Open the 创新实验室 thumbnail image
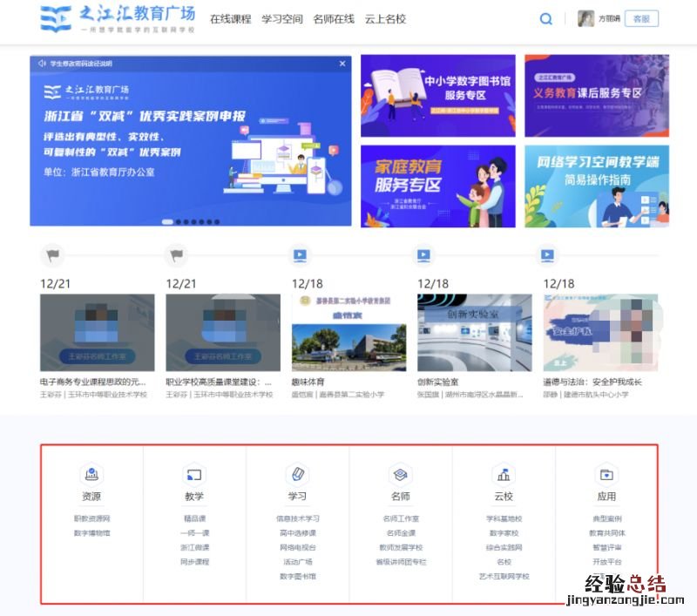Viewport: 697px width, 616px height. (x=475, y=333)
